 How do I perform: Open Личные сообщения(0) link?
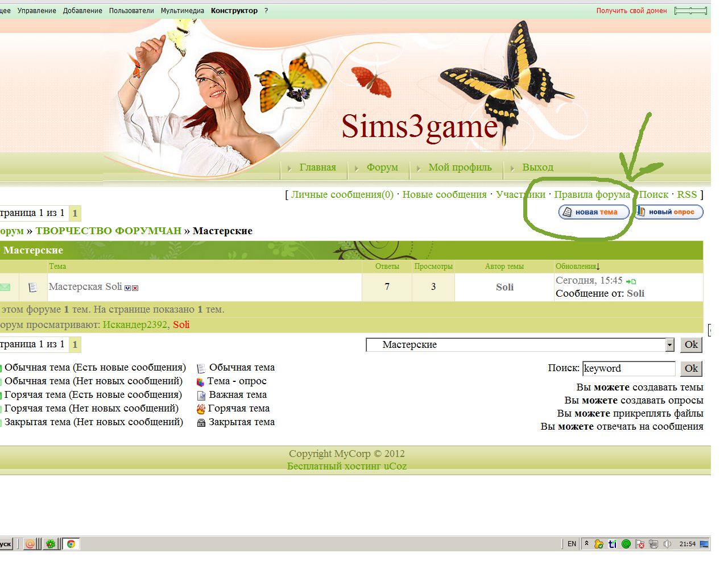tap(342, 194)
